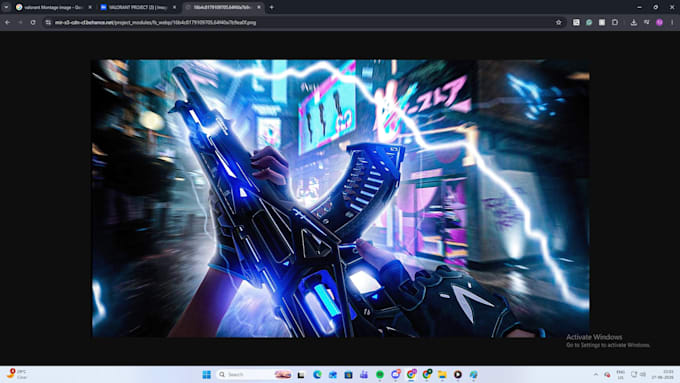Open the ENG language input indicator
The height and width of the screenshot is (383, 680).
click(x=621, y=375)
